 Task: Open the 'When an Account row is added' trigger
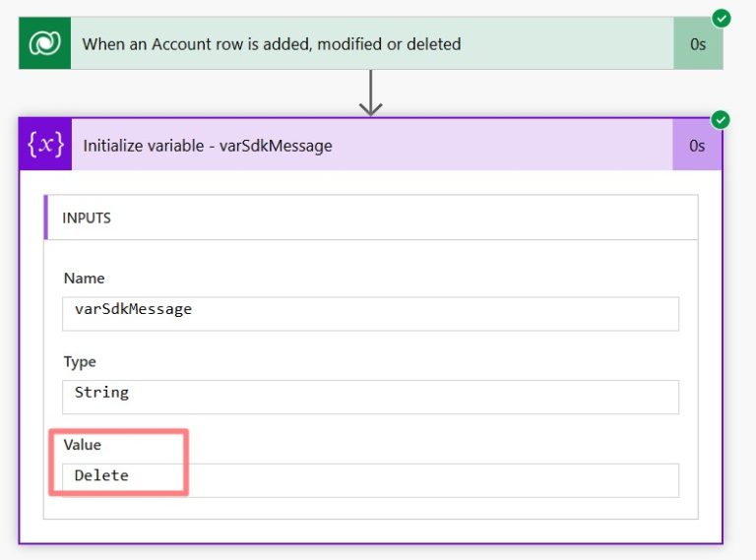(x=272, y=44)
